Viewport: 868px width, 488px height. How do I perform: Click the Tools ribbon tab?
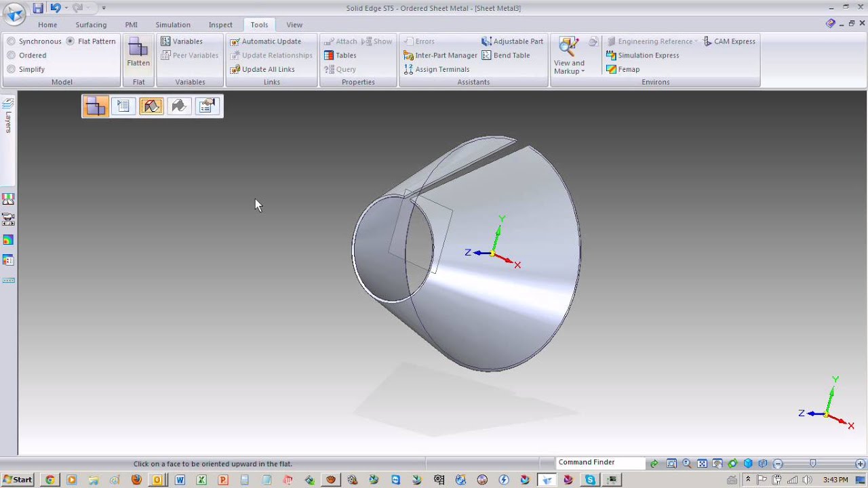tap(259, 24)
